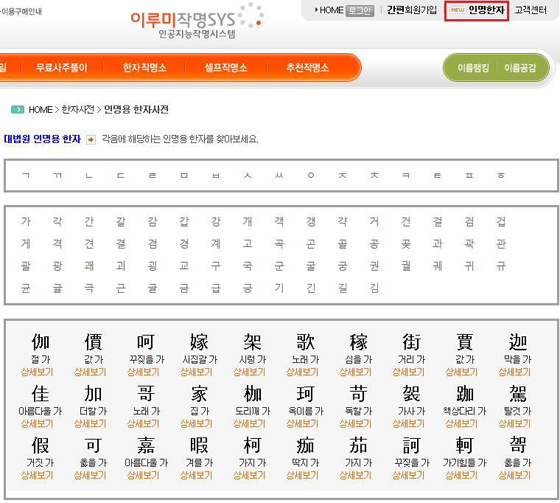
Task: Select the 한자작명소 menu item
Action: (145, 68)
